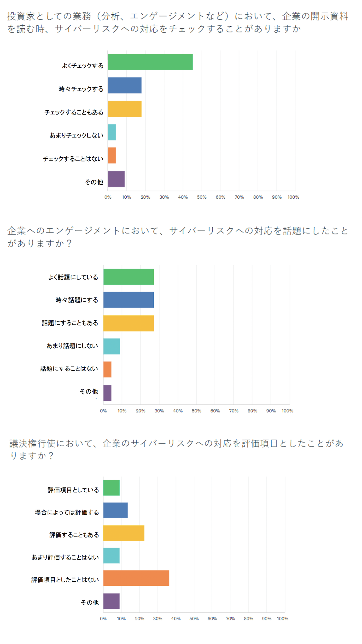
Task: Click the third chart's title about 議決権行使
Action: (x=176, y=449)
